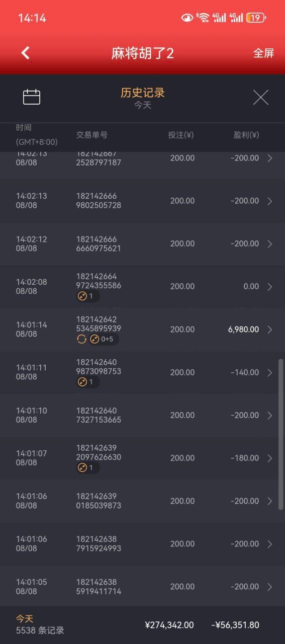Tap the 5538 条记录 summary footer
The image size is (285, 644).
point(40,630)
